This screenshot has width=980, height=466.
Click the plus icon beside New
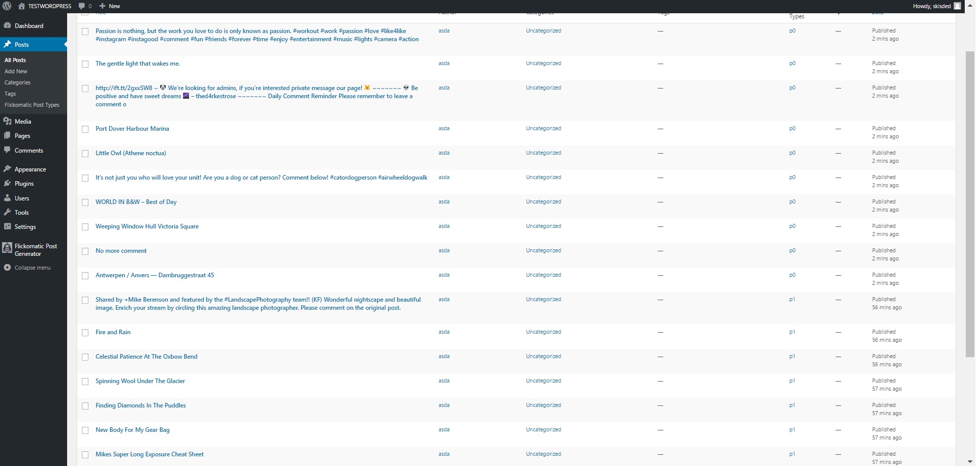pos(102,6)
